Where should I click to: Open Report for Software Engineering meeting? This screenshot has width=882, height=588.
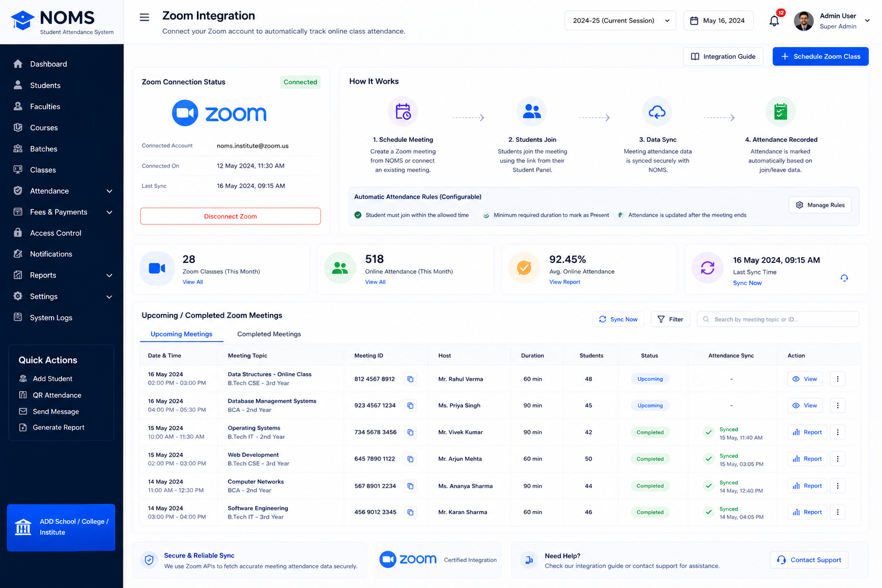[807, 512]
